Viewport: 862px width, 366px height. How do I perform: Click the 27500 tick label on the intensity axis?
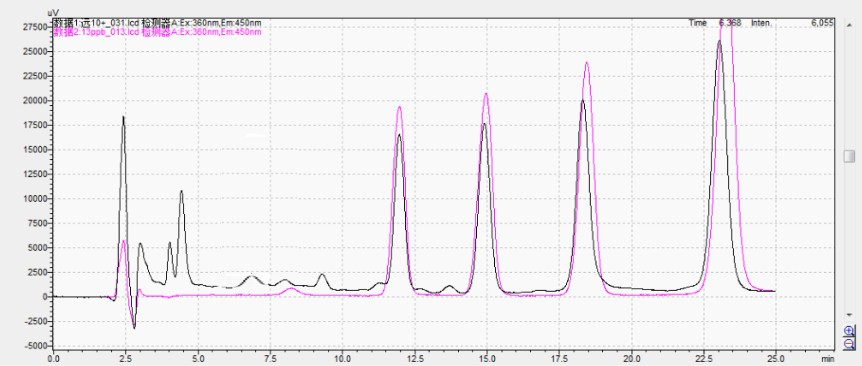35,26
